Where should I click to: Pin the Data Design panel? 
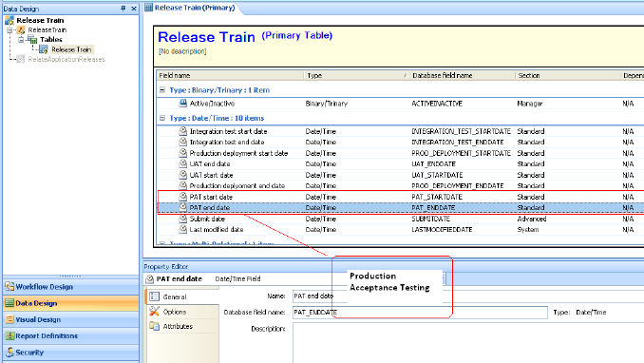123,9
